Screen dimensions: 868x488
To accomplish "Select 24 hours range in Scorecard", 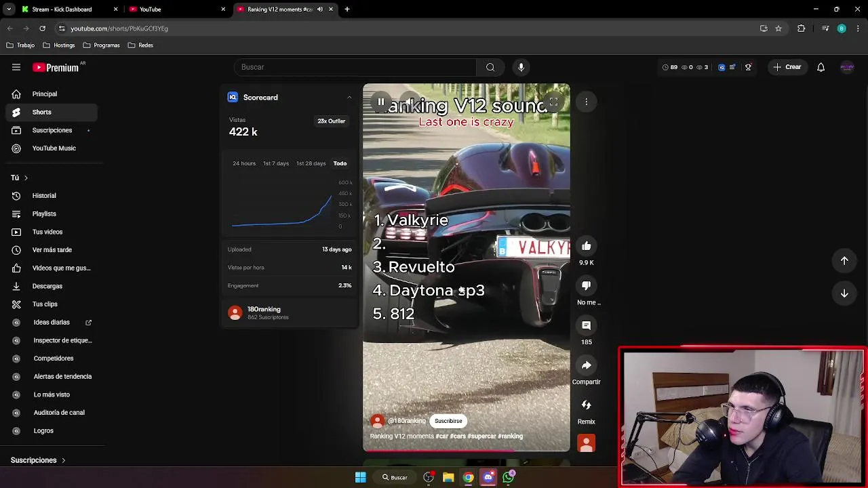I will (244, 163).
